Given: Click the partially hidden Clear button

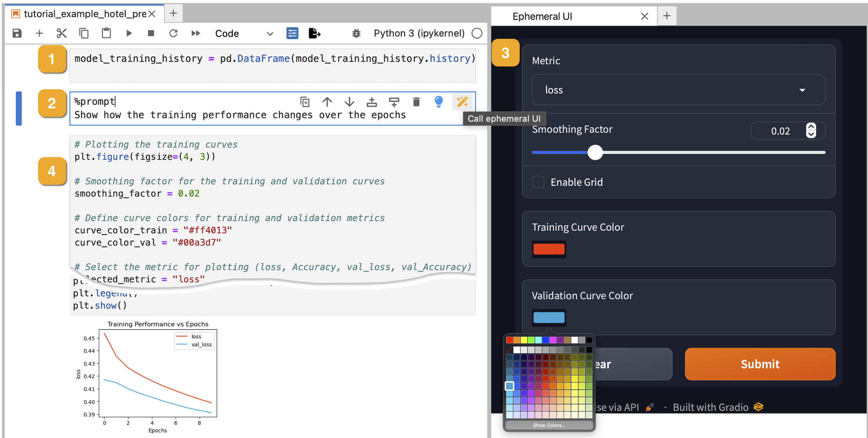Looking at the screenshot, I should 634,364.
